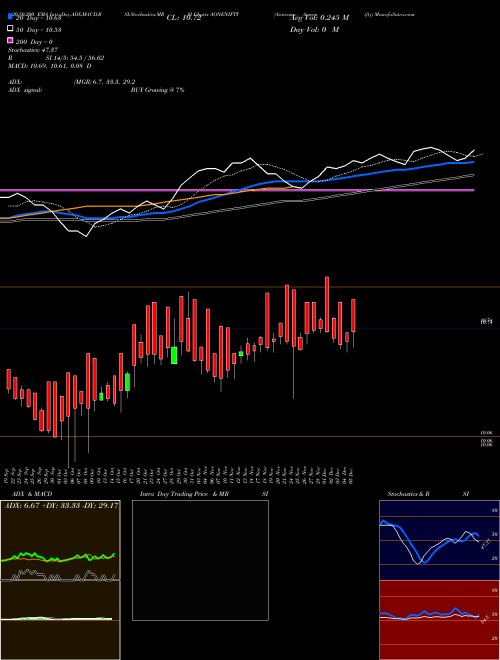Click the green candlestick near 28 Oct
Image resolution: width=500 pixels, height=660 pixels.
[x=174, y=355]
